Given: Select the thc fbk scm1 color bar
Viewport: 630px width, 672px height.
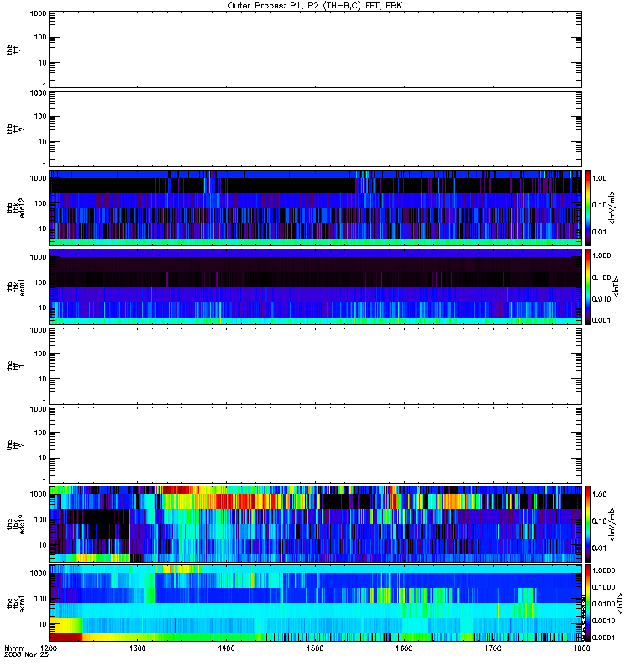Looking at the screenshot, I should click(588, 603).
